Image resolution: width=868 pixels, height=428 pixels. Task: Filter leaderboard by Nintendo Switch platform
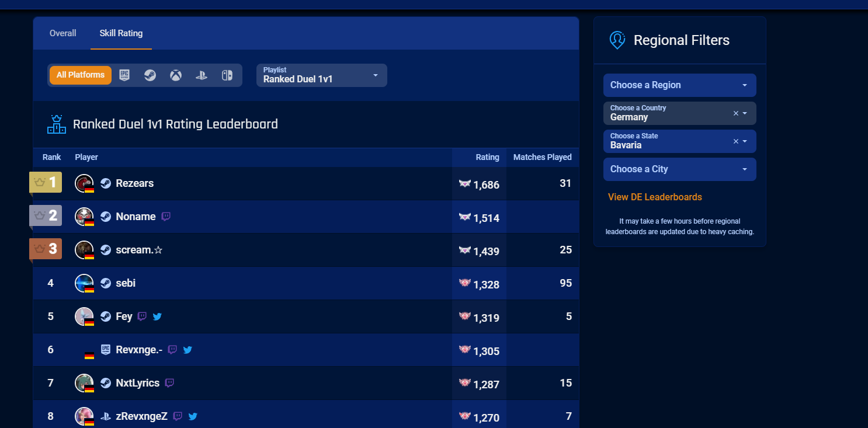point(227,75)
